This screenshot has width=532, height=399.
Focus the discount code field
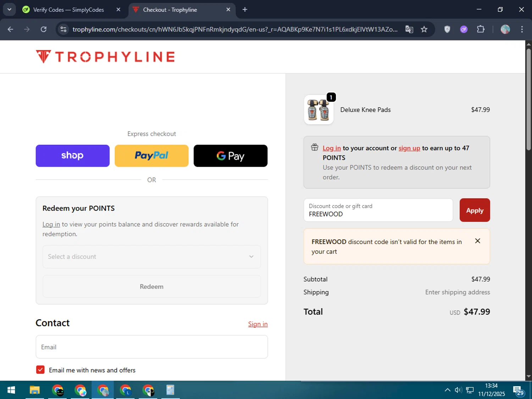point(378,210)
